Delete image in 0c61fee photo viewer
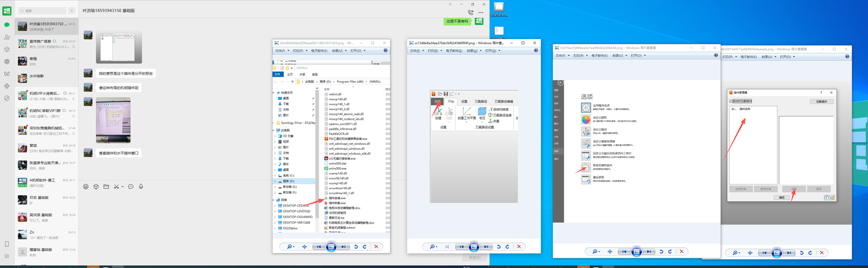This screenshot has width=868, height=268. coord(682,251)
